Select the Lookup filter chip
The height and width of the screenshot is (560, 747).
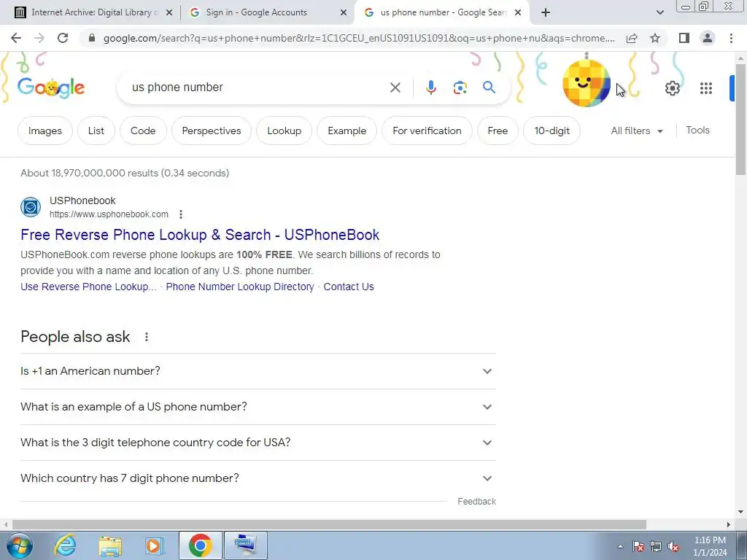tap(284, 131)
